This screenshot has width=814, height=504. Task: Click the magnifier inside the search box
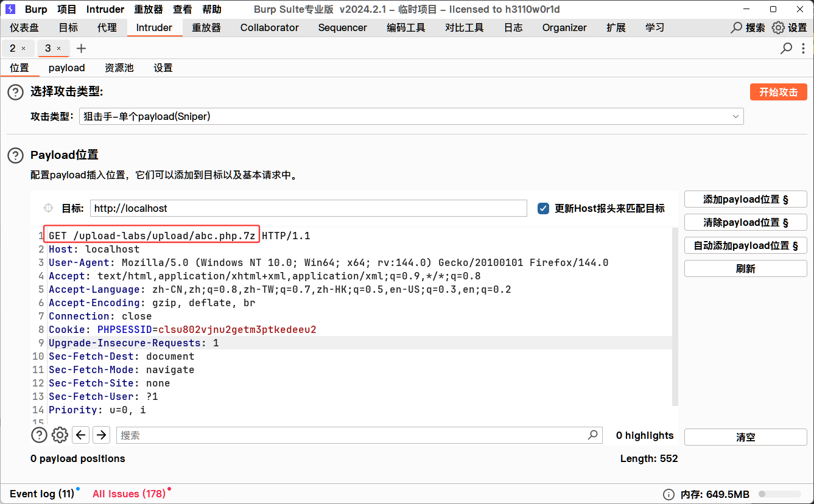click(592, 435)
